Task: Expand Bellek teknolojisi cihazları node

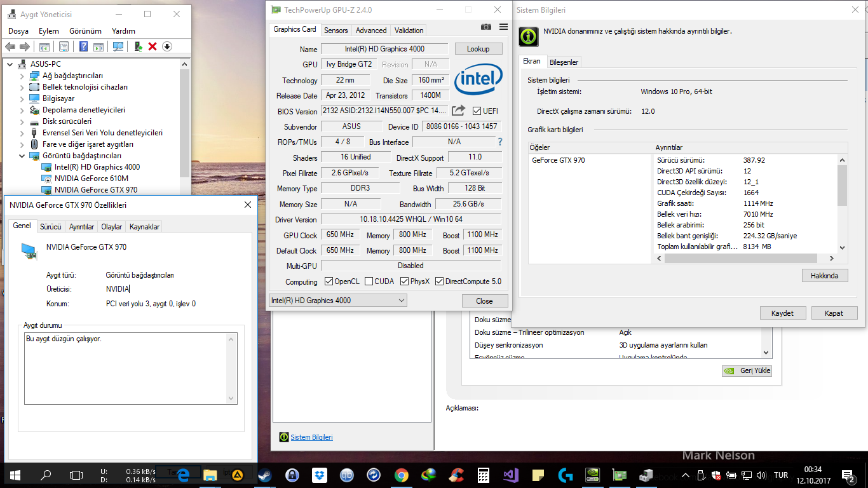Action: pos(22,87)
